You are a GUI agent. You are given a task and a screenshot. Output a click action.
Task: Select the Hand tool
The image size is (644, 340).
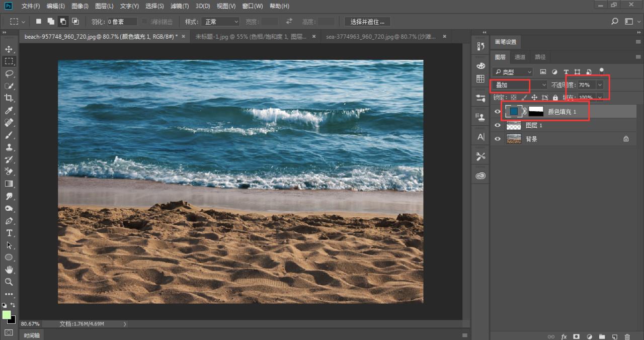tap(9, 270)
